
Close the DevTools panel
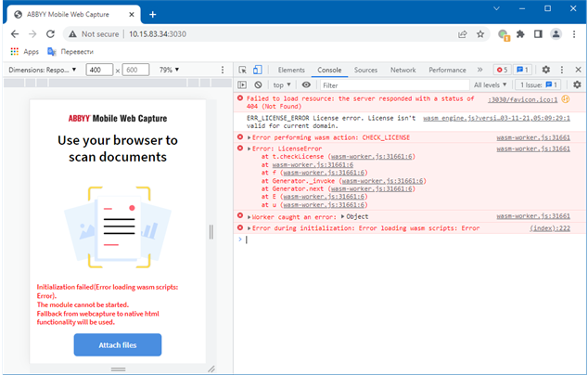tap(578, 70)
